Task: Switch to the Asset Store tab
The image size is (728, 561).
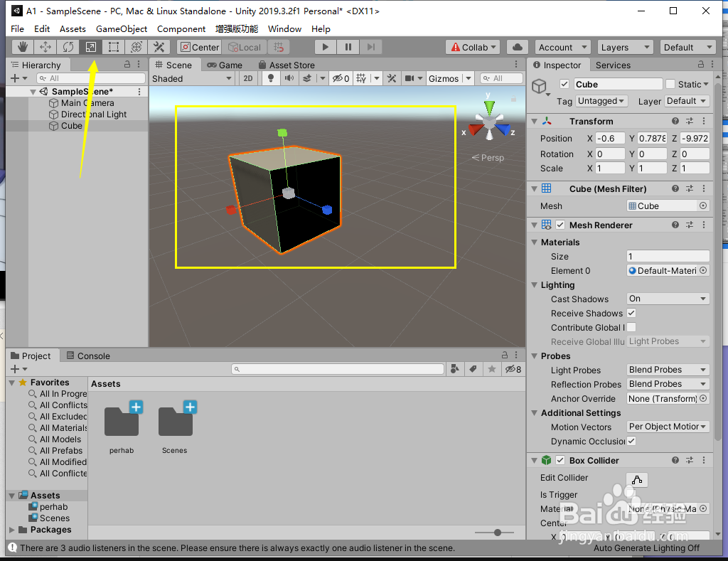Action: point(287,65)
